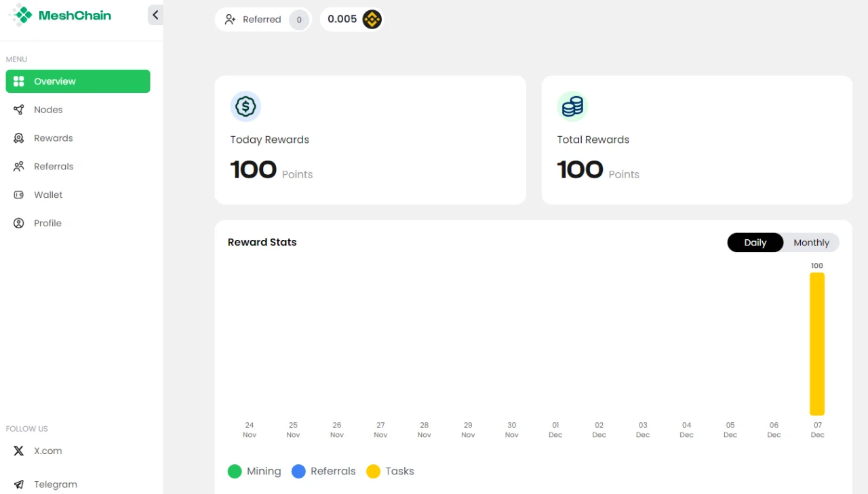The image size is (868, 494).
Task: Open the Referrals page
Action: point(78,167)
